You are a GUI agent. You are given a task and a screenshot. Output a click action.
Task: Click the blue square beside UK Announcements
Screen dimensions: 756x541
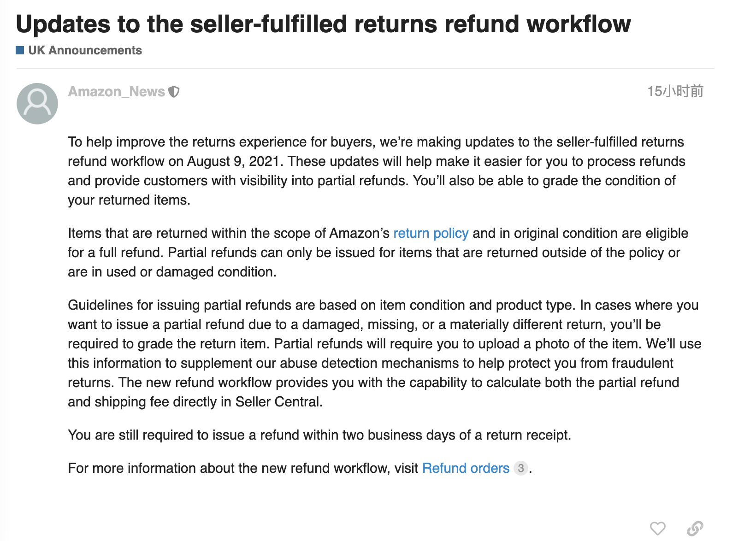20,50
